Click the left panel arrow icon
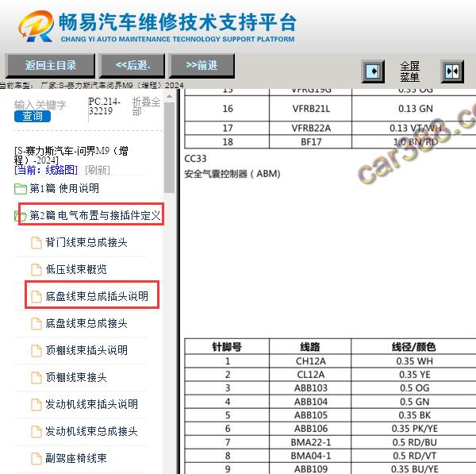The height and width of the screenshot is (474, 476). tap(373, 71)
